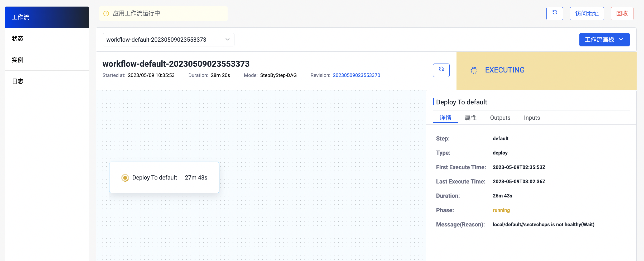Switch to the Inputs tab
Image resolution: width=644 pixels, height=261 pixels.
tap(532, 118)
